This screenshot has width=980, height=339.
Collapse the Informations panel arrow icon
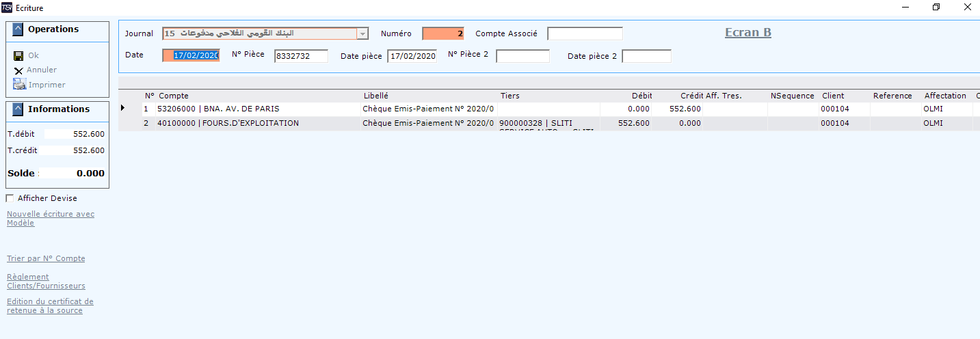coord(18,109)
